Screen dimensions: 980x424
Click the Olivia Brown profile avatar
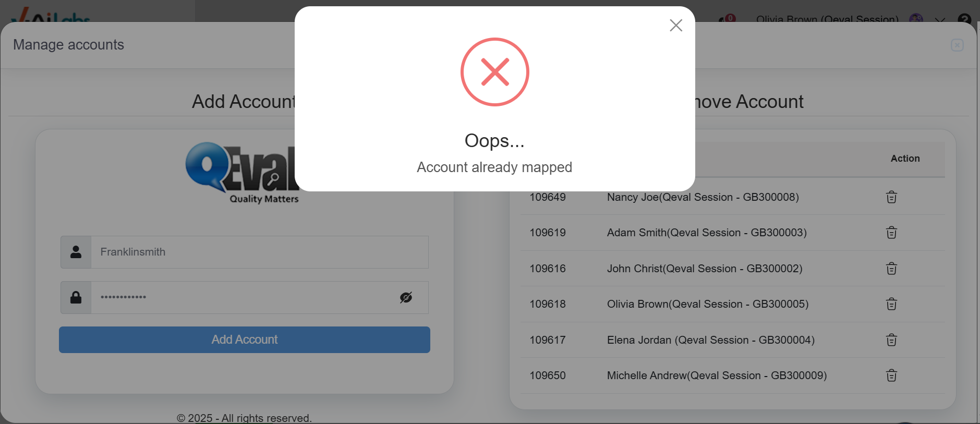[x=916, y=19]
